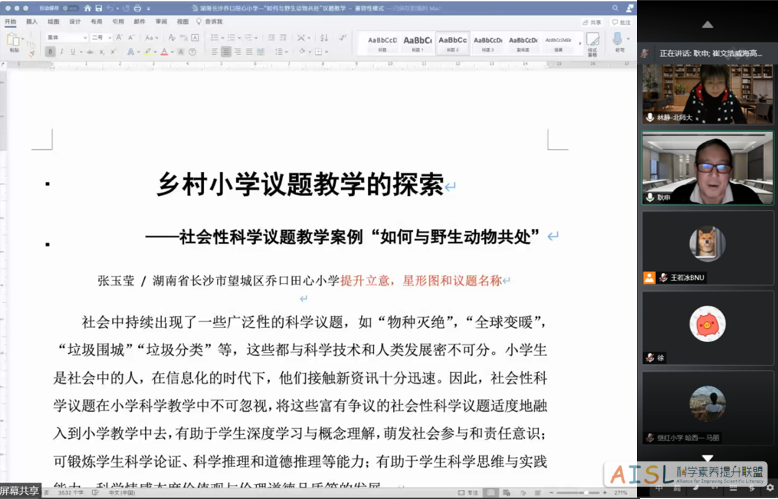Click the Bullets list icon

pos(215,38)
